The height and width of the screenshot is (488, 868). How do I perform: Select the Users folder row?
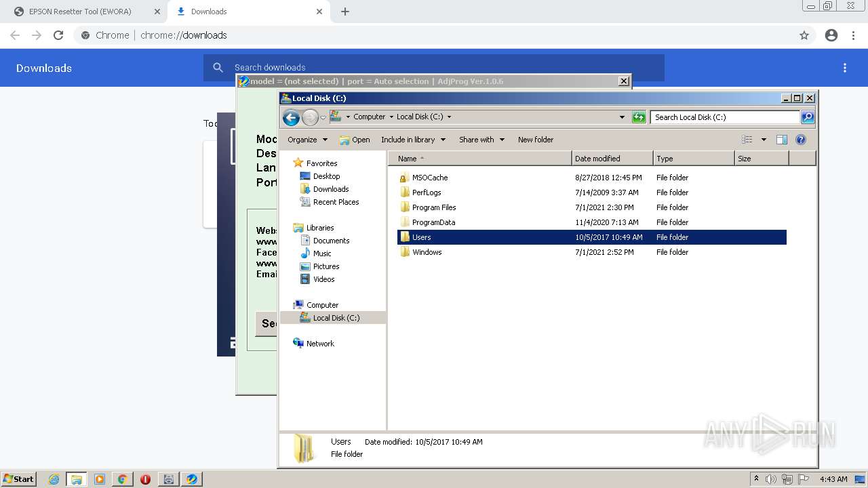(x=592, y=237)
